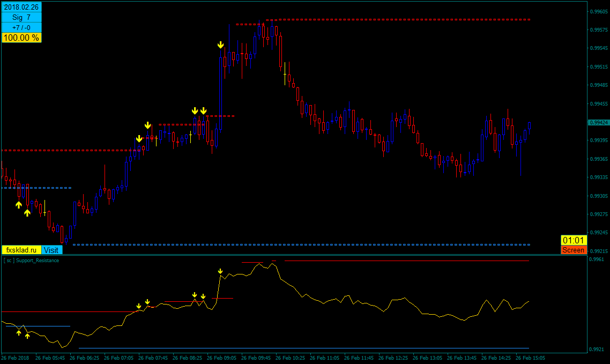The height and width of the screenshot is (364, 610).
Task: Click the yellow 100.00 % label
Action: pyautogui.click(x=21, y=38)
